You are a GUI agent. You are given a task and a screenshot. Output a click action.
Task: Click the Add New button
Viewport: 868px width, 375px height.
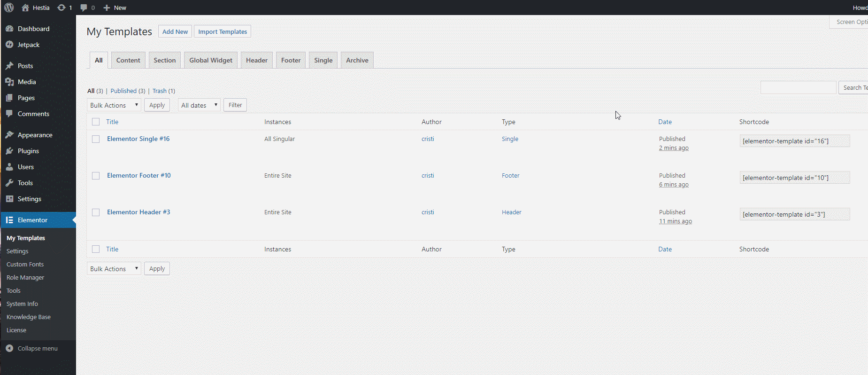pyautogui.click(x=175, y=31)
